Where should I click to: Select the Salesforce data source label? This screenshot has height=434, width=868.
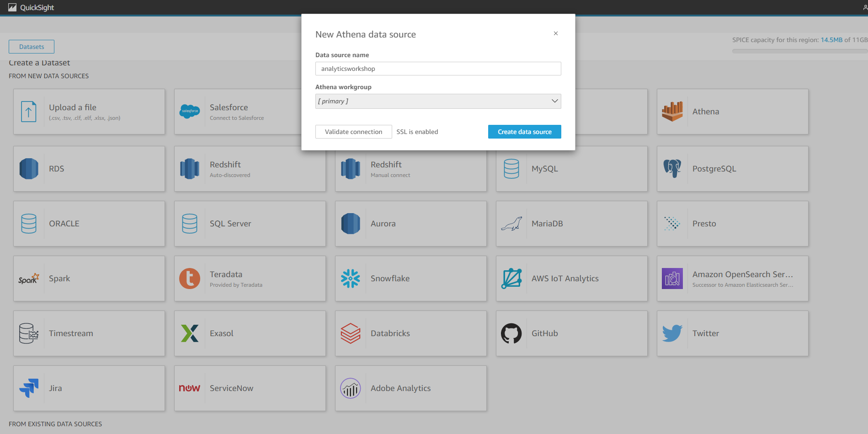229,107
